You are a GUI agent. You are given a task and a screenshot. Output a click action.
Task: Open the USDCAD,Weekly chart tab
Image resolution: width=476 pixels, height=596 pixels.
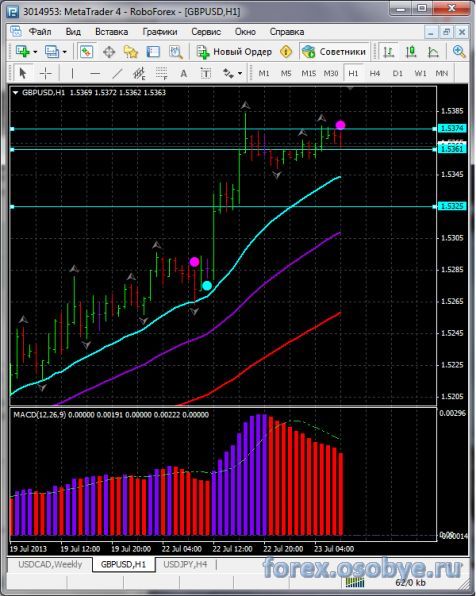[x=50, y=564]
